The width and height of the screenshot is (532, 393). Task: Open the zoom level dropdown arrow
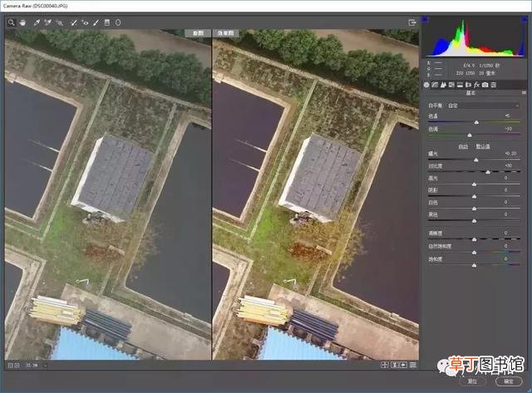pyautogui.click(x=45, y=366)
